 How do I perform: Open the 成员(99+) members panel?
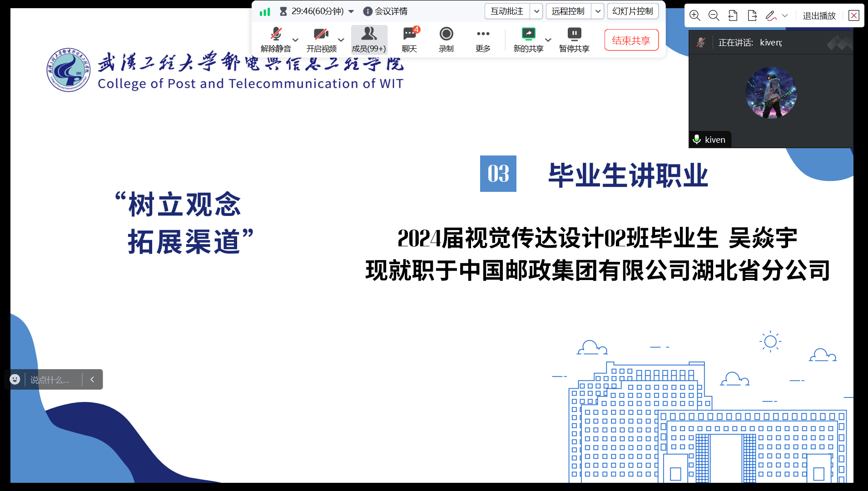(369, 40)
